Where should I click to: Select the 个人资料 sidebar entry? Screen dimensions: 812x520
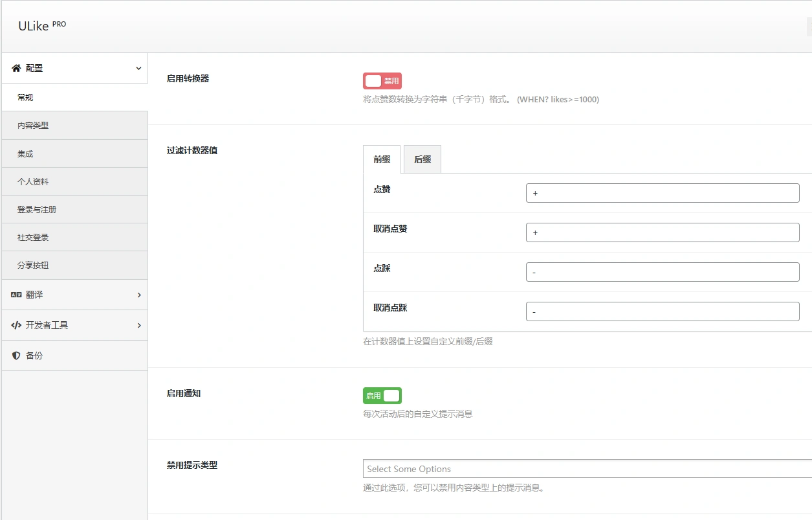coord(32,181)
